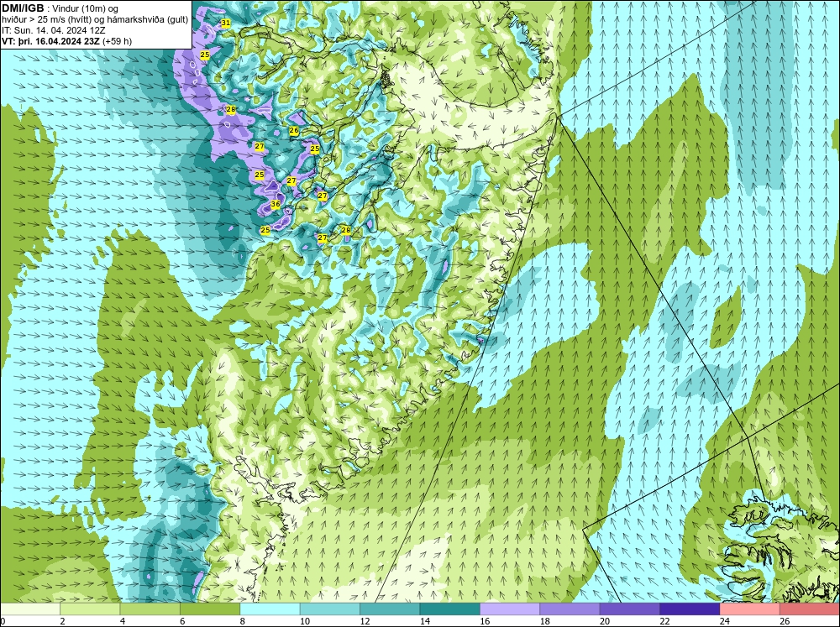Select the 'IT: Sun. 14. 04. 2024 12Z' line
840x627 pixels.
click(x=54, y=30)
